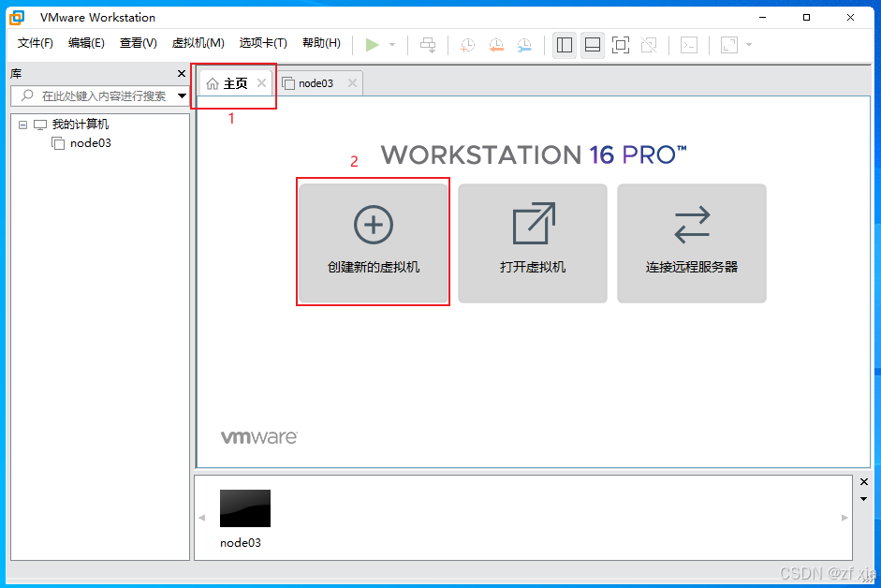Image resolution: width=881 pixels, height=588 pixels.
Task: Open stretch display dropdown arrow
Action: pyautogui.click(x=749, y=44)
